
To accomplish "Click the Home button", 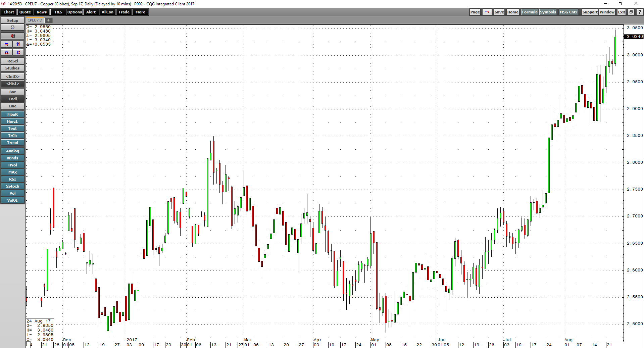I will coord(512,12).
